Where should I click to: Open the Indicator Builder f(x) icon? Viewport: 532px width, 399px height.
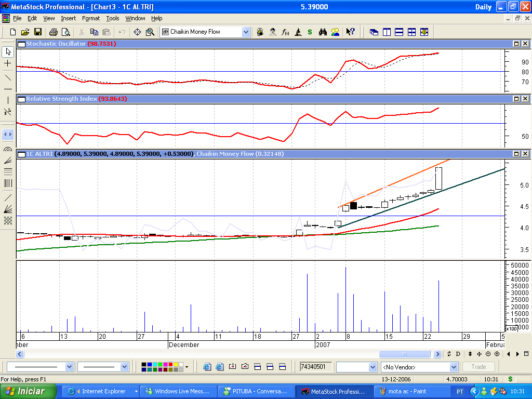tap(285, 32)
